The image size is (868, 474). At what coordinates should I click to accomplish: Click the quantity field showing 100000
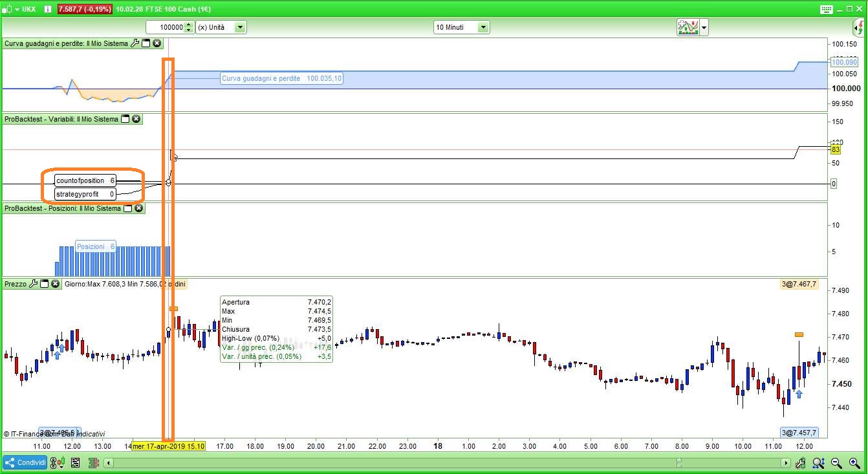pos(165,27)
